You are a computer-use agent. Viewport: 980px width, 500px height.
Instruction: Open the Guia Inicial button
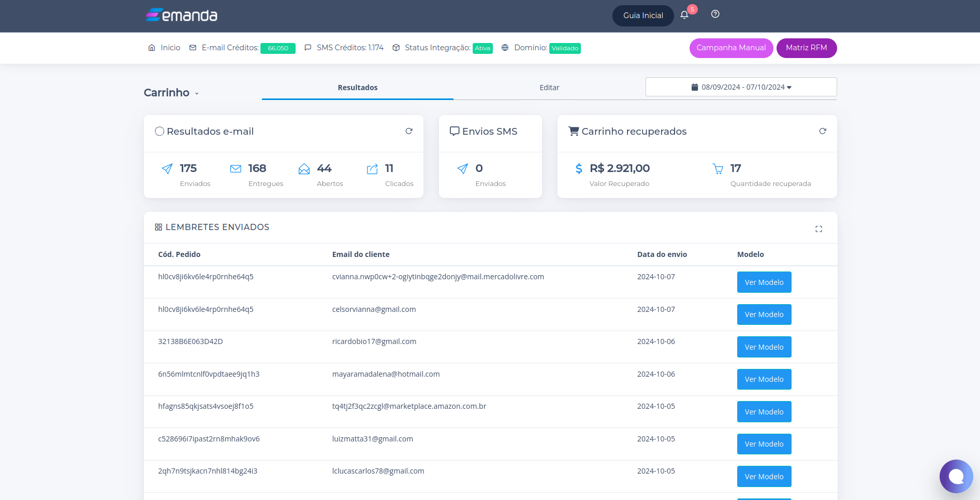(643, 16)
